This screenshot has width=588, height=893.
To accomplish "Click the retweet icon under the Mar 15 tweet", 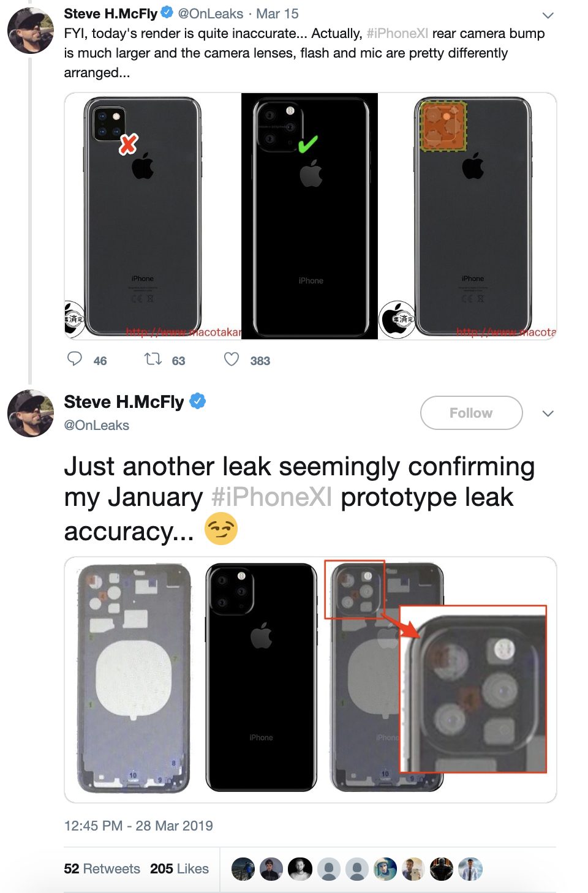I will coord(153,359).
